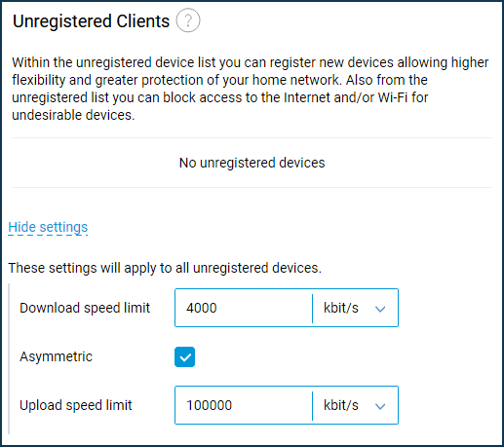Open Download speed limit kbit/s unit dropdown

click(x=355, y=308)
